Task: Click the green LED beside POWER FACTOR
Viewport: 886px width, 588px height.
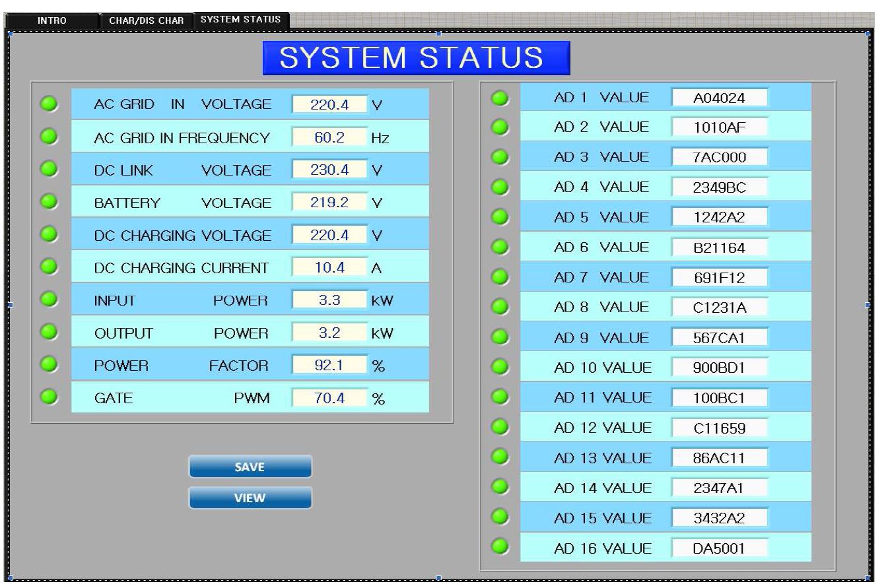Action: click(x=50, y=365)
